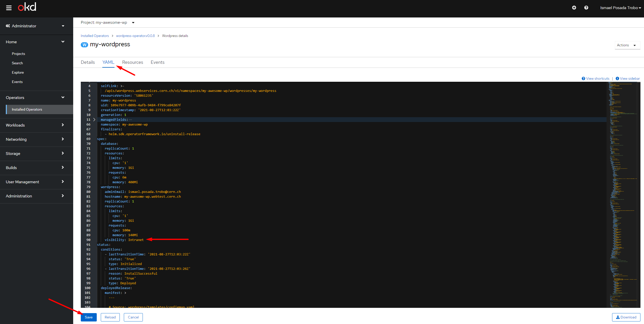
Task: Open Ismael Posada Trobo user menu
Action: pyautogui.click(x=620, y=8)
